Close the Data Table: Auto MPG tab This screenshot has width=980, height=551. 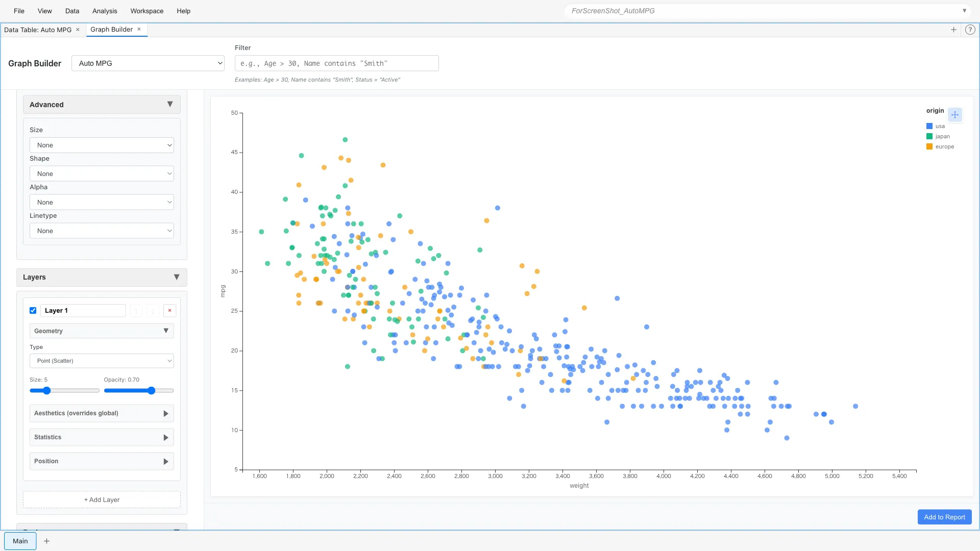pos(78,30)
